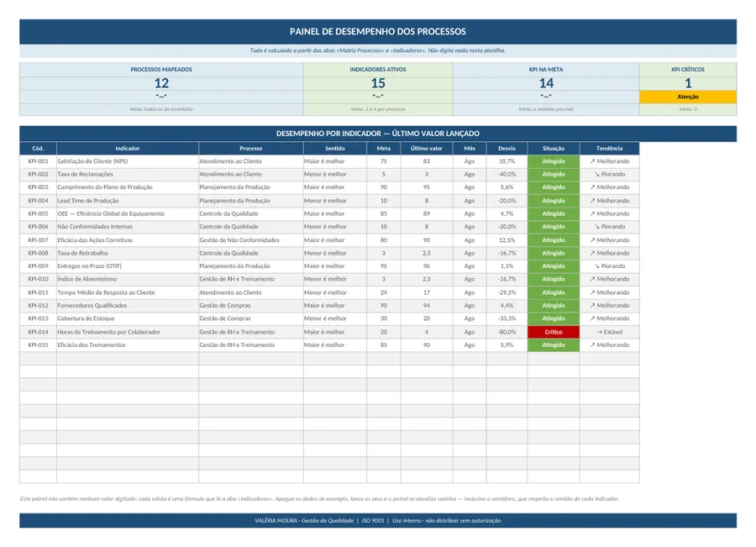Click the 'Meta' column header
The image size is (756, 547).
(383, 148)
